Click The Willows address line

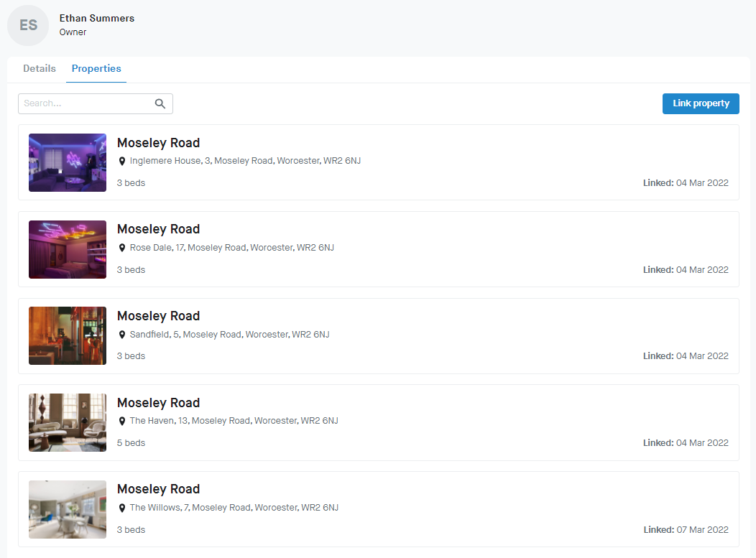click(x=234, y=508)
